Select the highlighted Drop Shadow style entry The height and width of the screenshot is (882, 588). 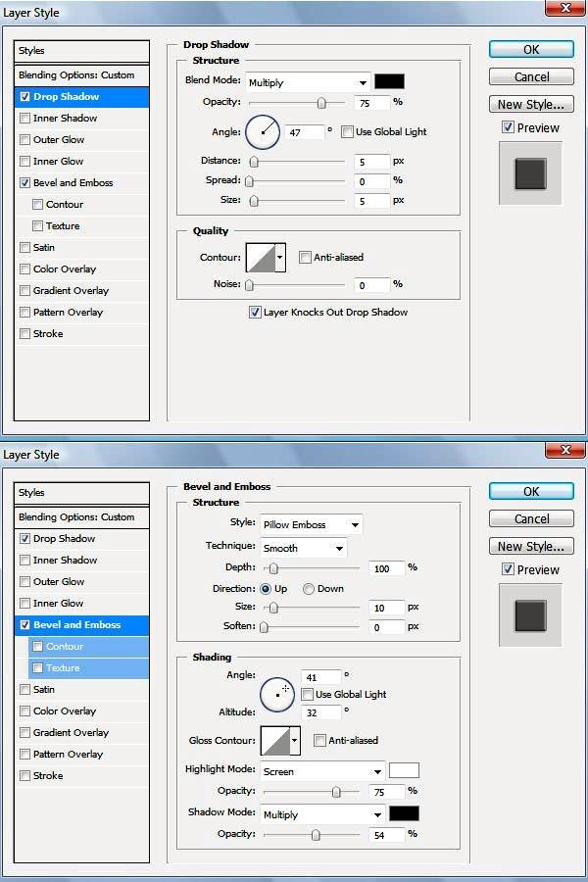click(x=82, y=97)
